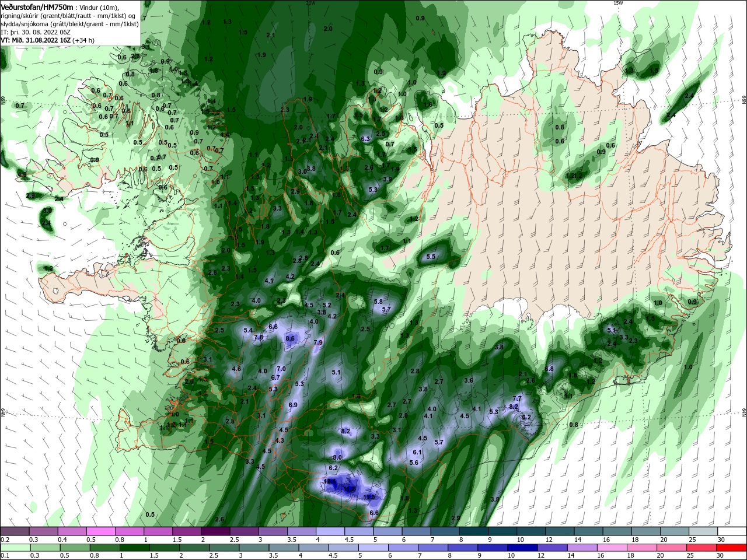Viewport: 747px width, 560px height.
Task: Click the 5.4 precipitation value on the map
Action: [248, 330]
